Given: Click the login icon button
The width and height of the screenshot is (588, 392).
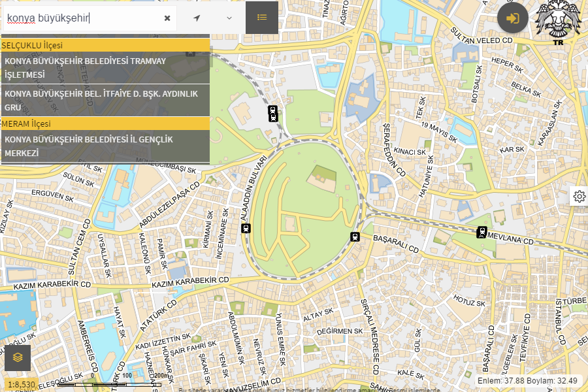Looking at the screenshot, I should (x=513, y=18).
